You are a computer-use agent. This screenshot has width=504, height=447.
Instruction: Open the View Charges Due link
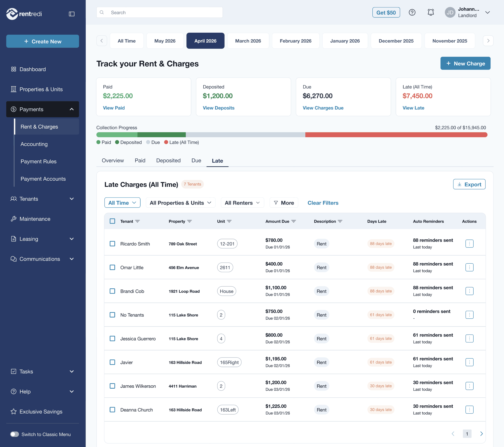[323, 108]
